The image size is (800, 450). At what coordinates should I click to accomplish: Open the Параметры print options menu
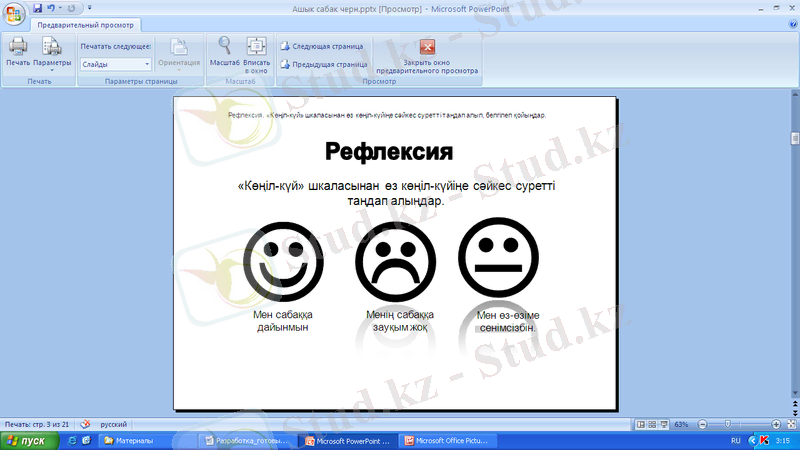pyautogui.click(x=52, y=52)
